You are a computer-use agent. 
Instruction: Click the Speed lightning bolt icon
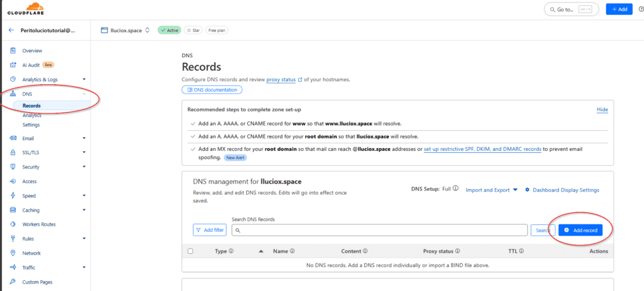(13, 195)
